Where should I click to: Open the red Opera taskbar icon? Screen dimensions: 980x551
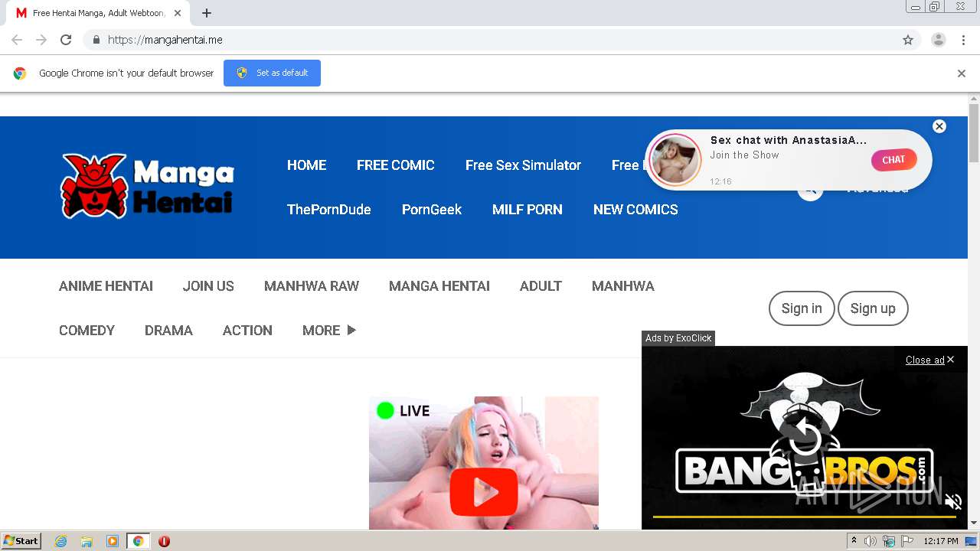click(164, 541)
